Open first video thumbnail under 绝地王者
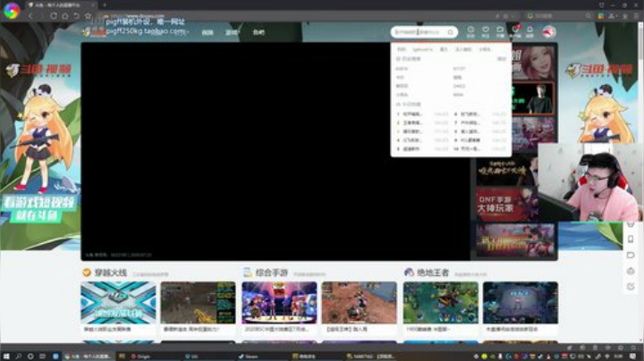 point(441,303)
